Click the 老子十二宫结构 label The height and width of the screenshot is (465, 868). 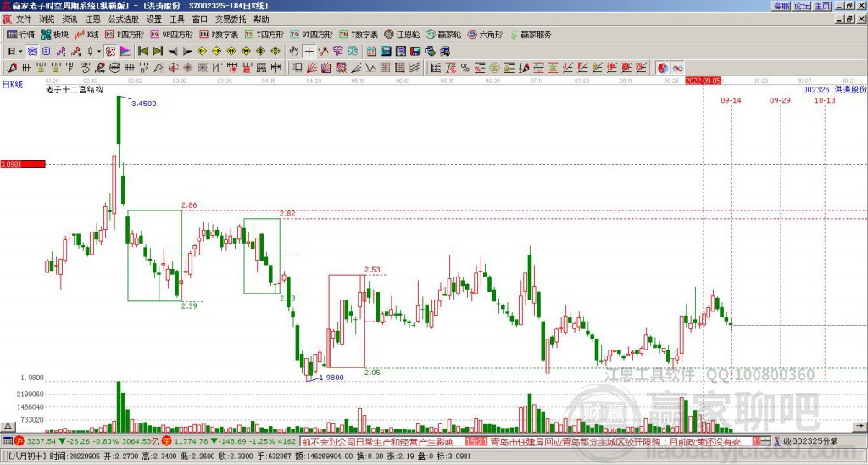coord(75,89)
